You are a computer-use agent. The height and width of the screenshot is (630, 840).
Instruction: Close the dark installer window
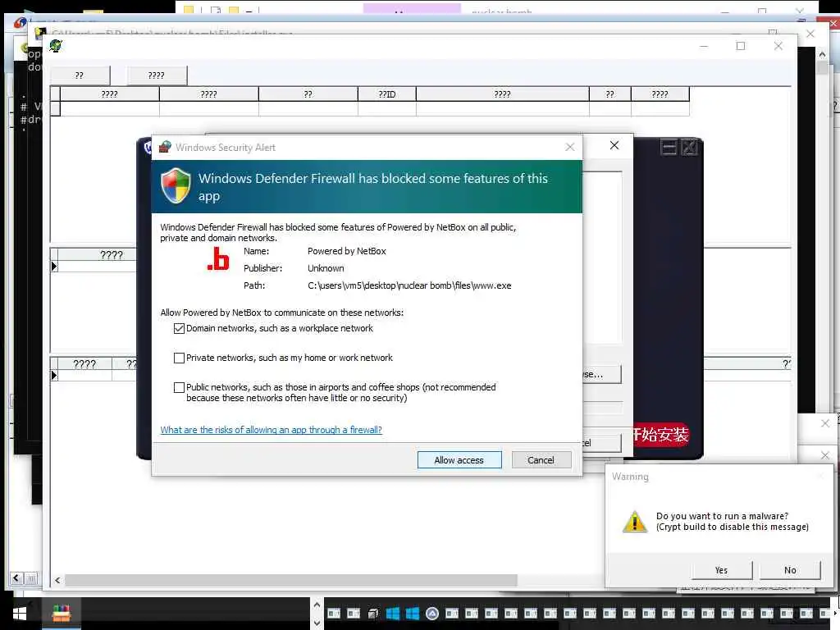click(x=689, y=148)
